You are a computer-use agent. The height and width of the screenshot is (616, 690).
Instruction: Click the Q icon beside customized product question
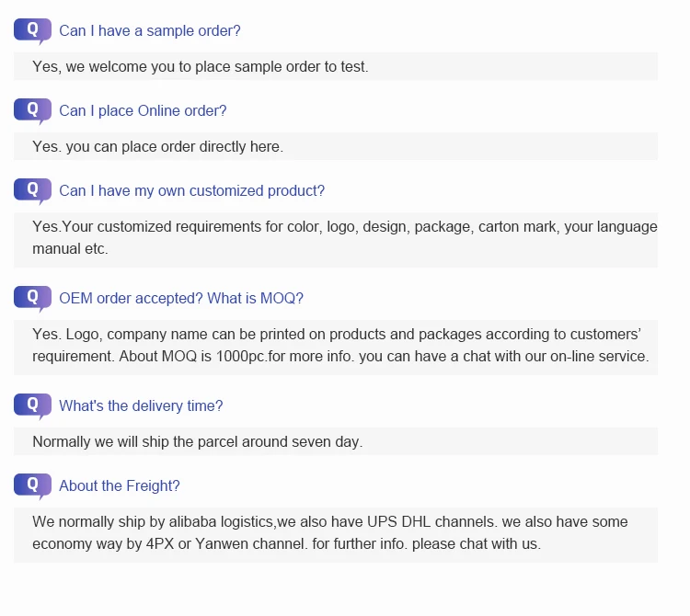pos(32,190)
